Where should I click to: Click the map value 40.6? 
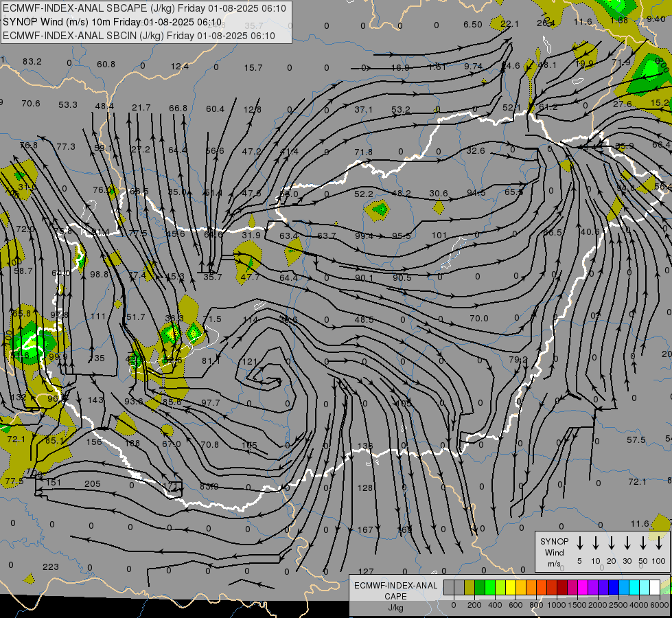click(x=590, y=231)
